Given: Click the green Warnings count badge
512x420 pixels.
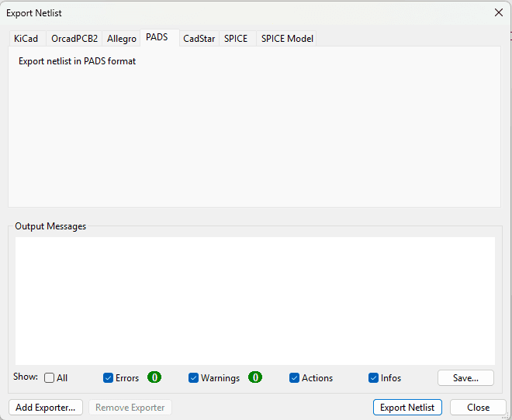Looking at the screenshot, I should [255, 377].
